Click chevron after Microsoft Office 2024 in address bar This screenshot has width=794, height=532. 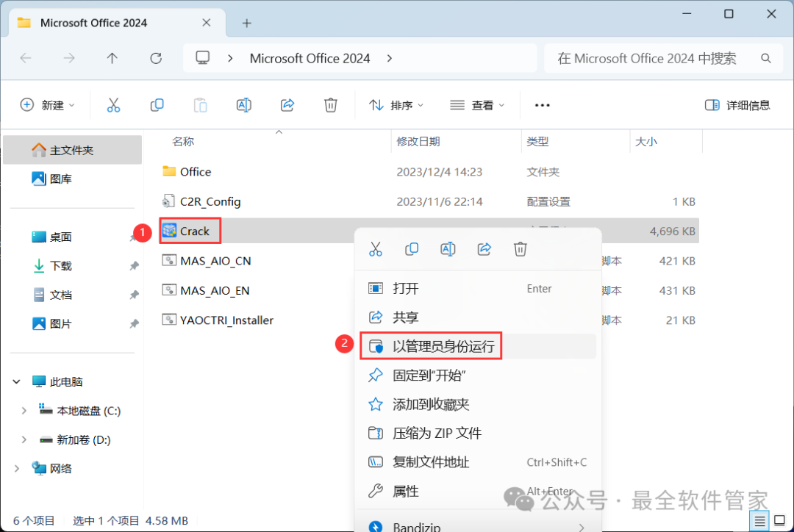pos(390,58)
